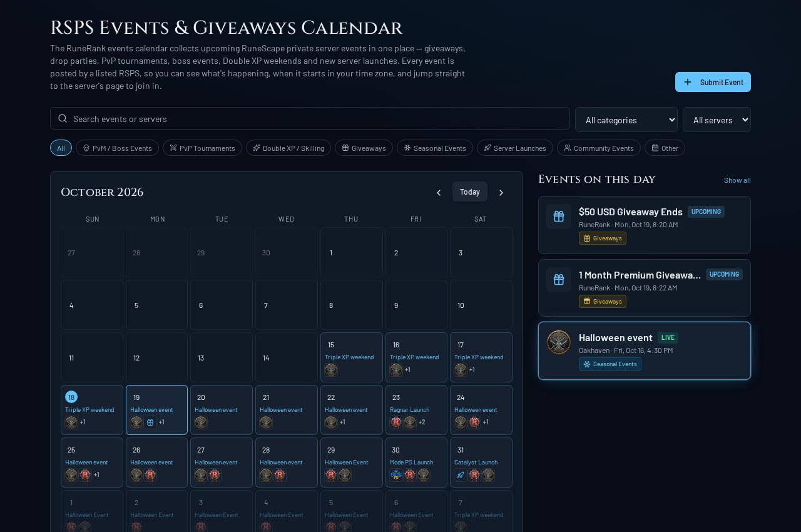Open Oakhaven avatar on Halloween event card

click(559, 342)
